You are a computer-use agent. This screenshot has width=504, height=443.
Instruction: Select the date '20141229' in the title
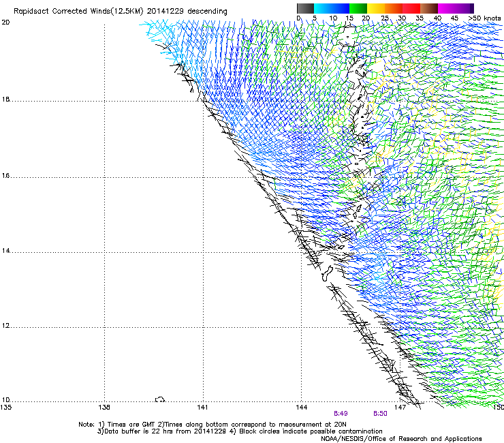[x=166, y=11]
